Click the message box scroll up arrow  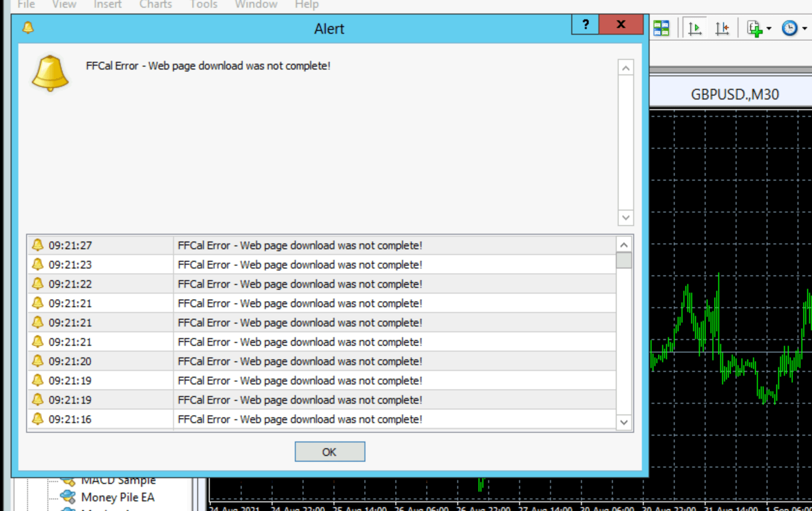tap(625, 68)
